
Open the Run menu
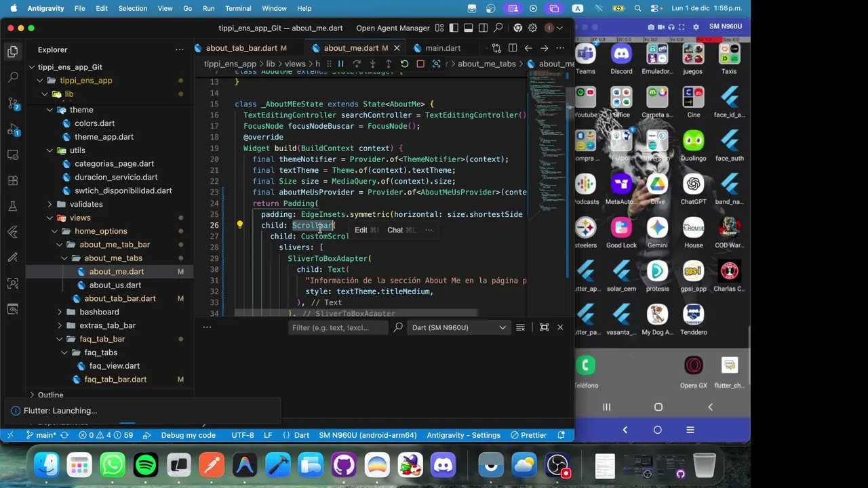[209, 8]
